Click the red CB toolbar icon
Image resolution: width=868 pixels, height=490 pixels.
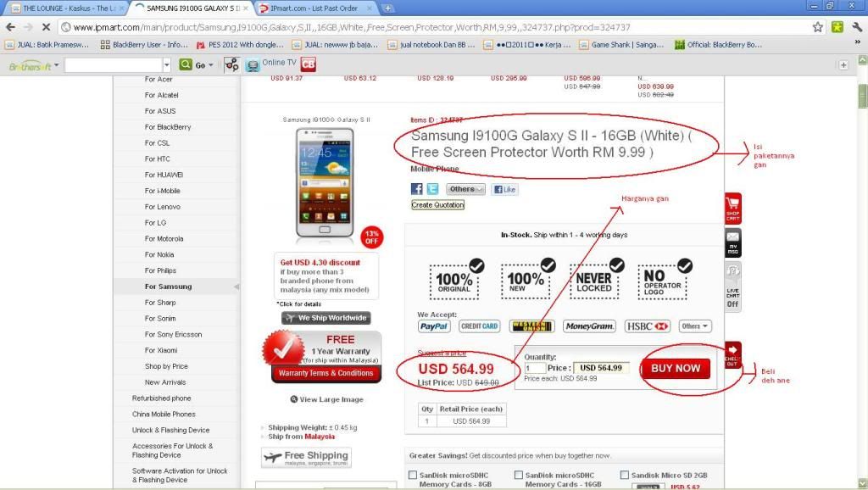[309, 64]
